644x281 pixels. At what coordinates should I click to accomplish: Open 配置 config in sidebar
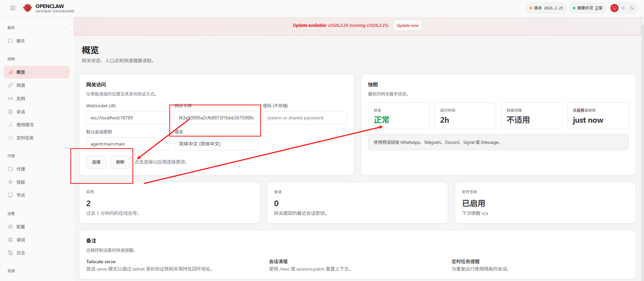(37, 227)
